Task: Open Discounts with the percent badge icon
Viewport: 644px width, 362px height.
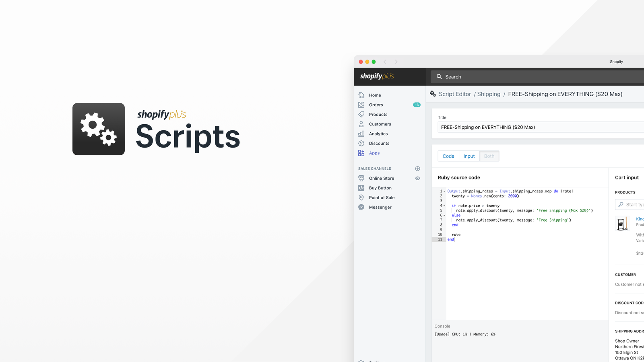Action: pyautogui.click(x=361, y=143)
